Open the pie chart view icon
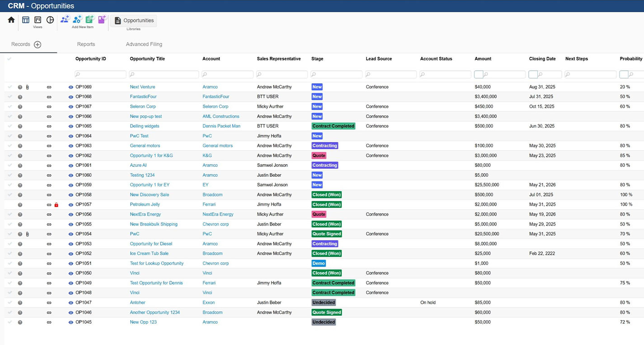 coord(50,20)
